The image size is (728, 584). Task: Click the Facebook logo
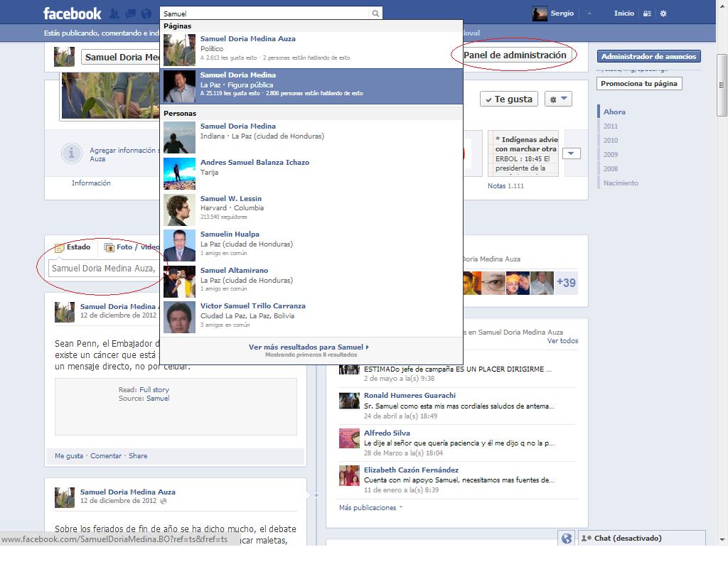coord(72,13)
